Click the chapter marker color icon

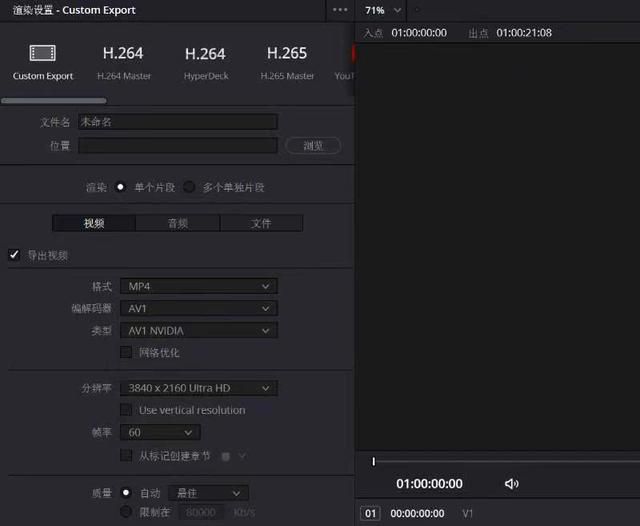pyautogui.click(x=226, y=456)
